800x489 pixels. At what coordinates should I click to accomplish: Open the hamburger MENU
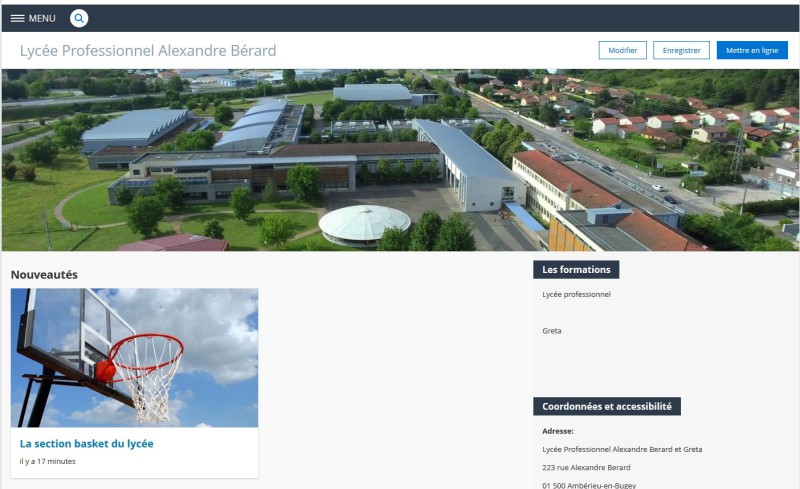pyautogui.click(x=33, y=18)
